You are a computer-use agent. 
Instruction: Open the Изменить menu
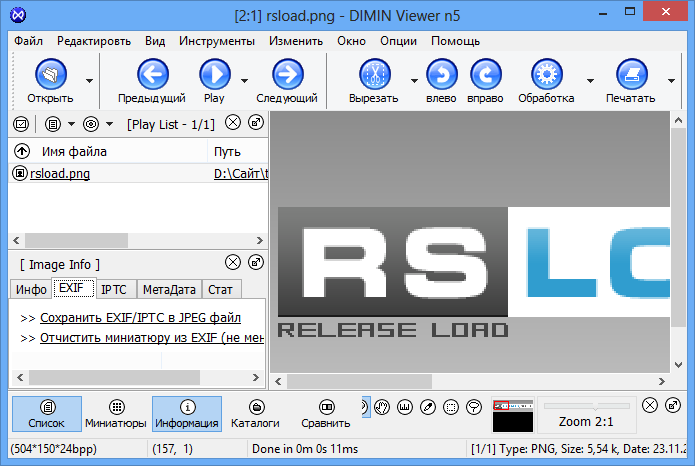tap(296, 41)
